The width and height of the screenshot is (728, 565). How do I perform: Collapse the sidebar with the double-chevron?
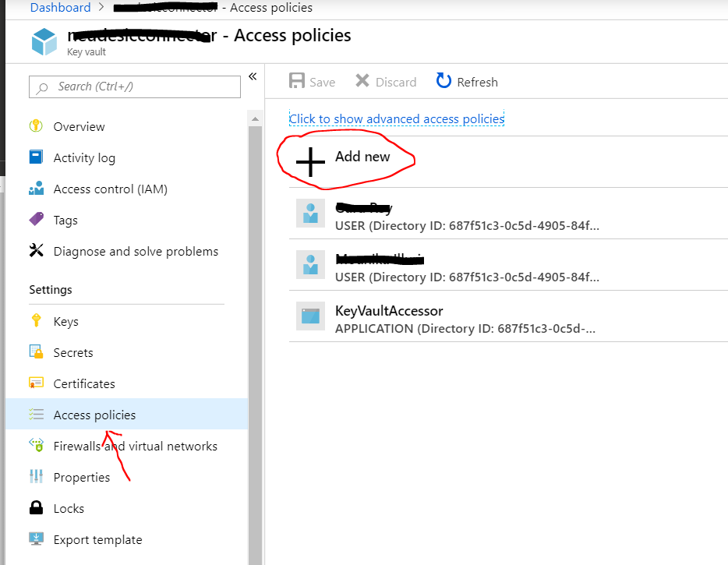pyautogui.click(x=252, y=76)
